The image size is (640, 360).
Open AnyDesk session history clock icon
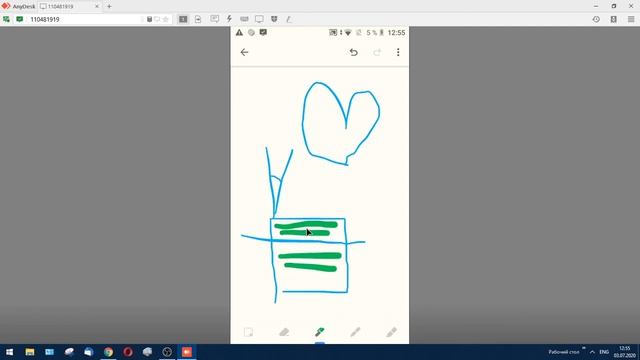(596, 19)
